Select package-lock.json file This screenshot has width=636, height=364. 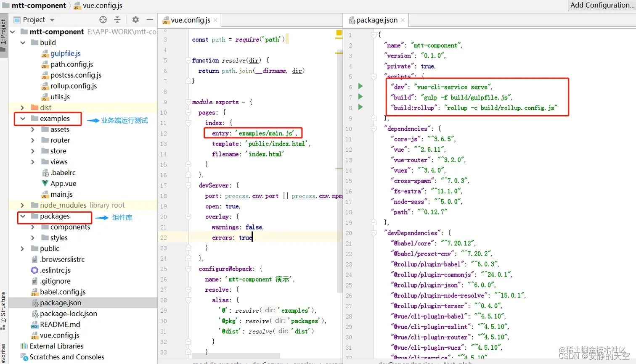[69, 314]
